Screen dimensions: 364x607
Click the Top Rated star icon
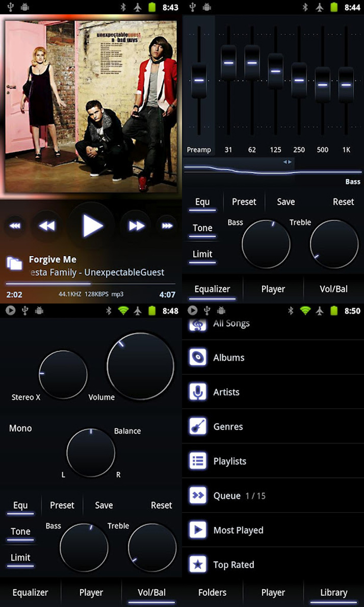198,565
